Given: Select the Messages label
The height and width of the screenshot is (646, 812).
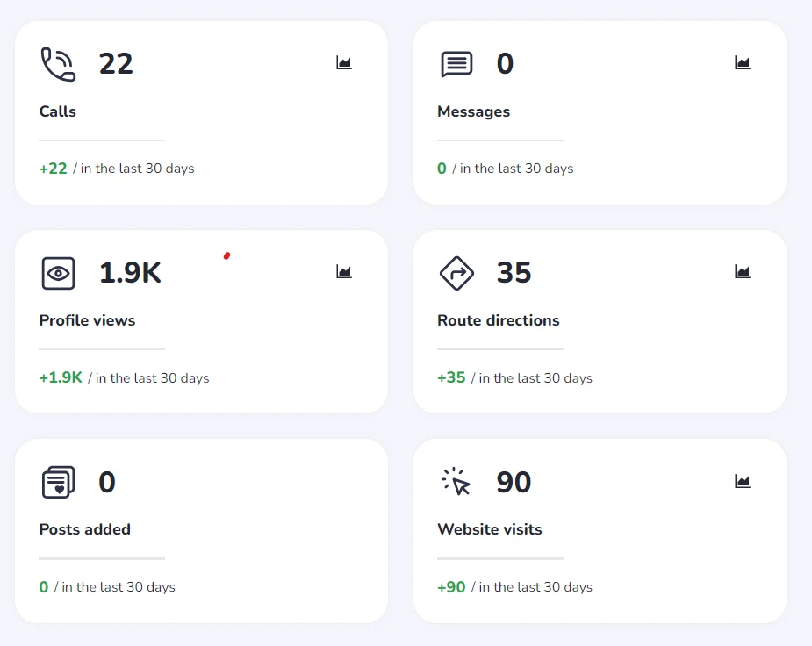Looking at the screenshot, I should 473,111.
